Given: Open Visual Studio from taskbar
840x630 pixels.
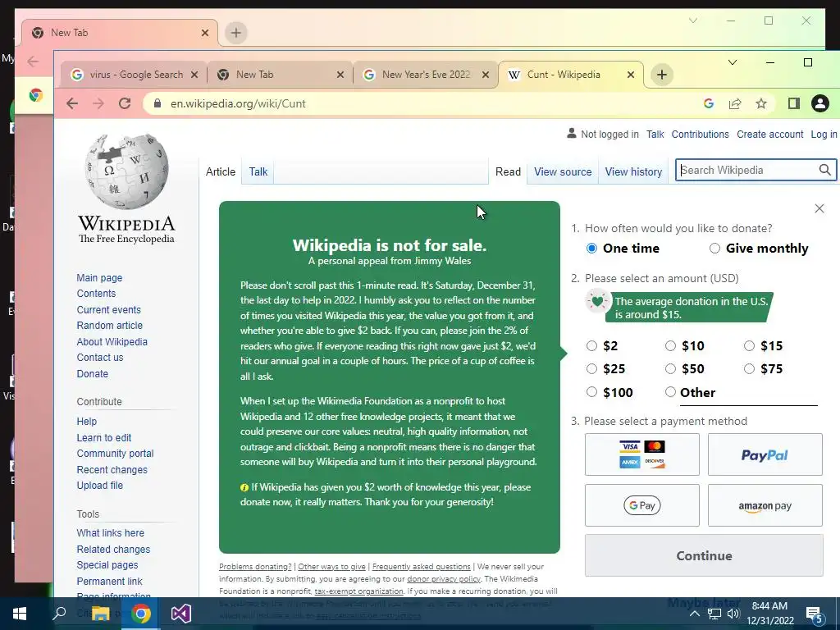Looking at the screenshot, I should [181, 614].
